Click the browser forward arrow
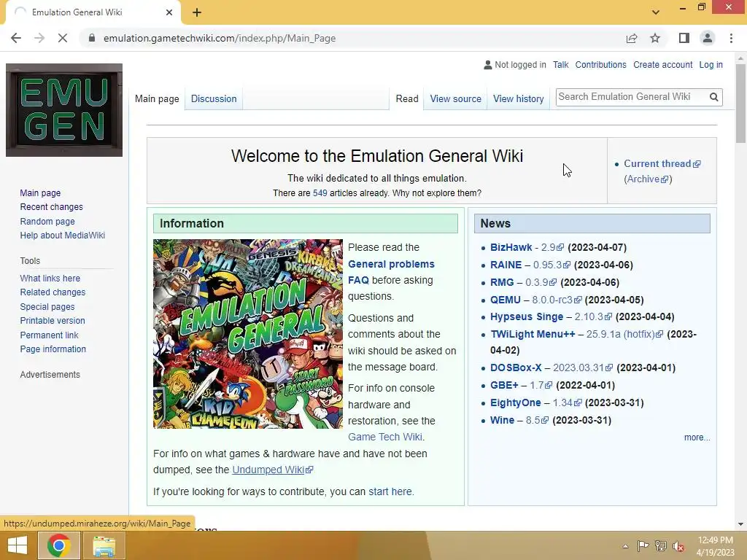 [x=39, y=38]
